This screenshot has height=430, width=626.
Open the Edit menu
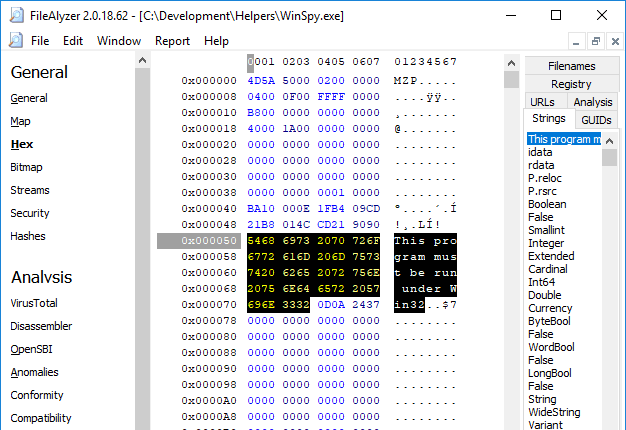pyautogui.click(x=73, y=41)
